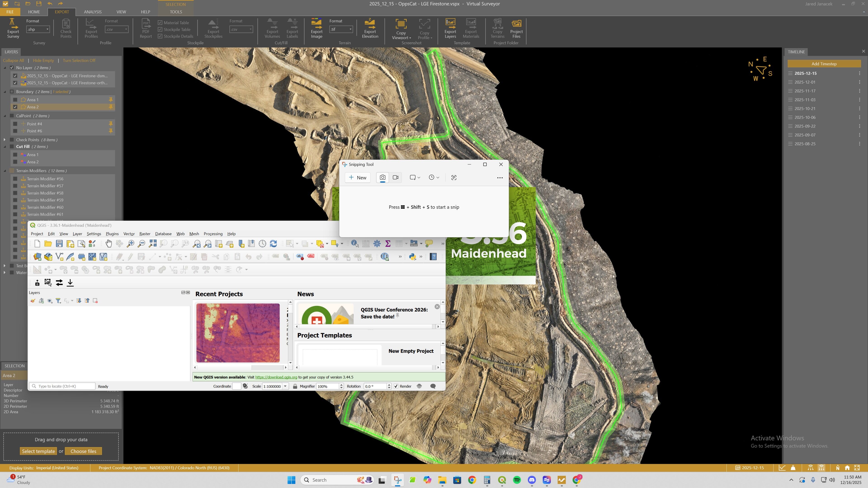This screenshot has height=488, width=868.
Task: Click Export Layers template icon
Action: 450,28
